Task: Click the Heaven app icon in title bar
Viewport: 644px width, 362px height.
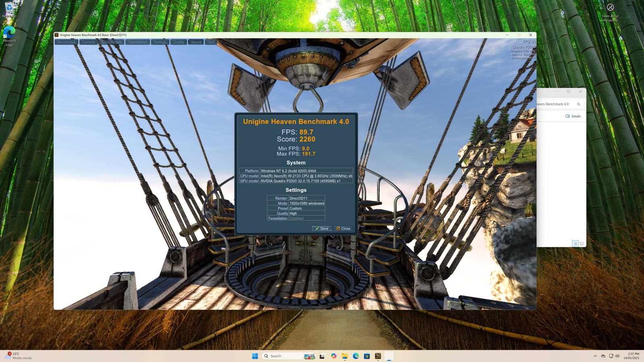Action: (x=57, y=35)
